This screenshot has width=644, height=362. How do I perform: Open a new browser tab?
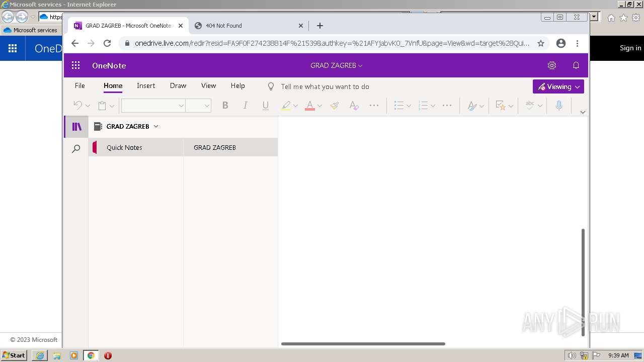tap(320, 26)
